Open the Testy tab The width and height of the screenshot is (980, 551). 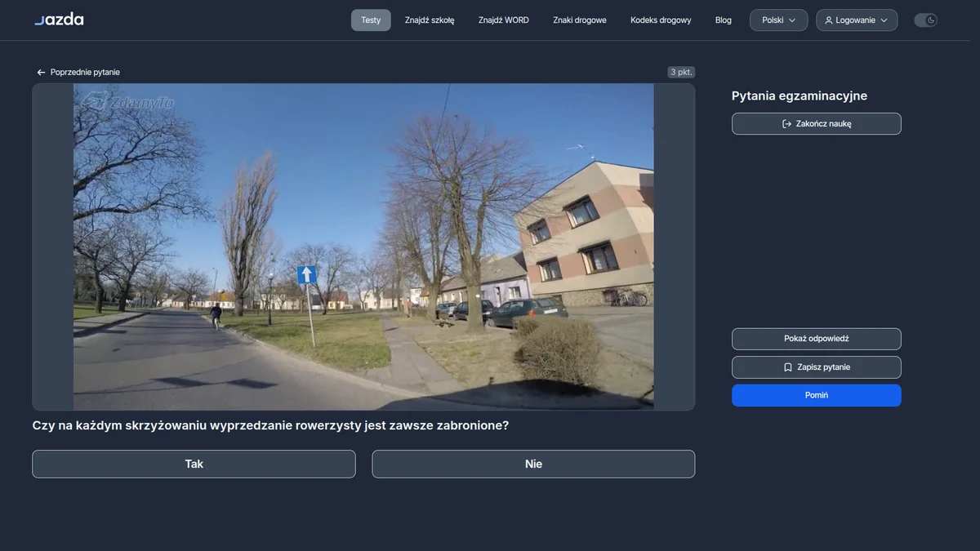371,20
